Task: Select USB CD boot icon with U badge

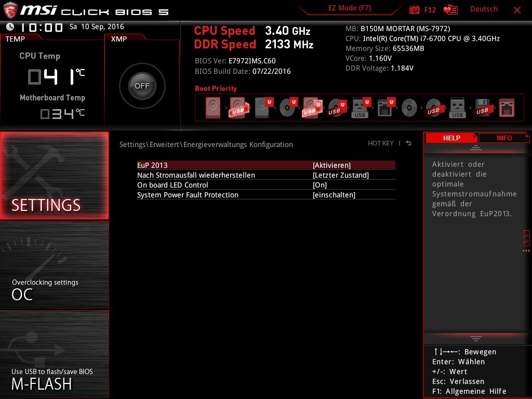Action: click(x=337, y=108)
